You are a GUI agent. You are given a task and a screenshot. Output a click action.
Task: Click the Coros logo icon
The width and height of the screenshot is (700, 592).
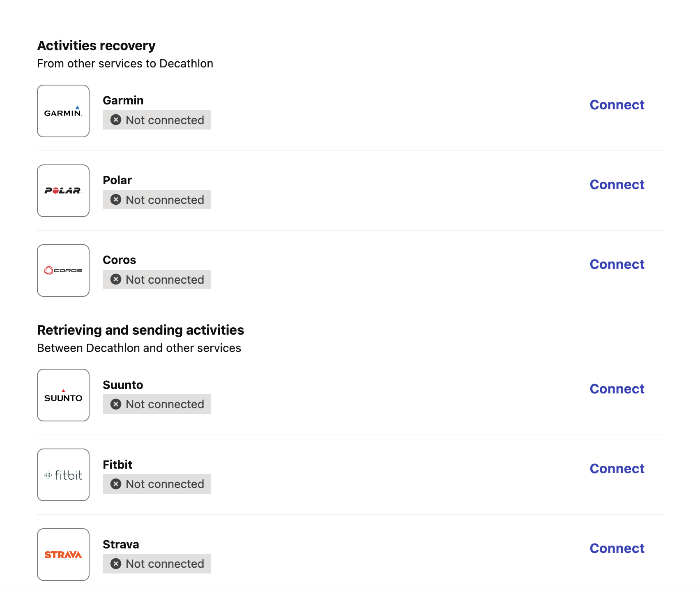point(63,271)
